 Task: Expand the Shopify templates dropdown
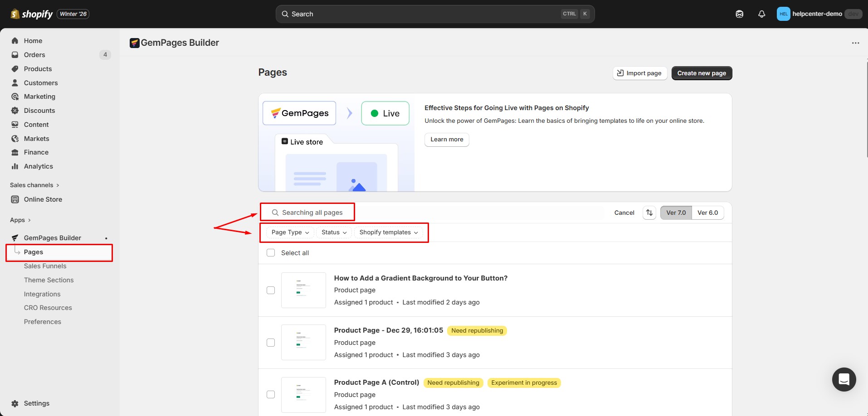388,232
